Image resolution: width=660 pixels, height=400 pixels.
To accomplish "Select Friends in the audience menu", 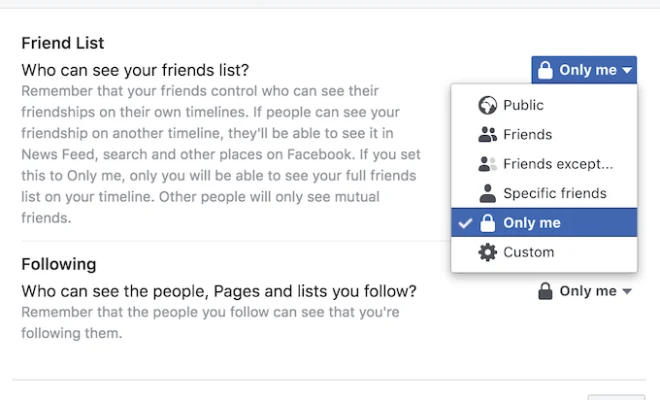I will click(544, 134).
